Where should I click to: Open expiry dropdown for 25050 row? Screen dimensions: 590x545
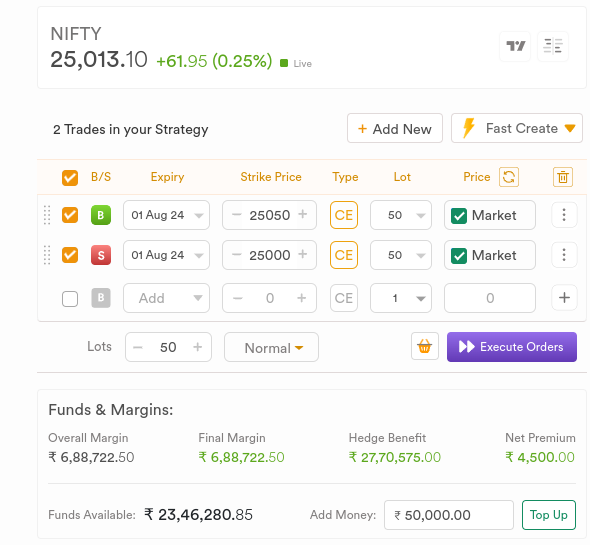[x=166, y=215]
